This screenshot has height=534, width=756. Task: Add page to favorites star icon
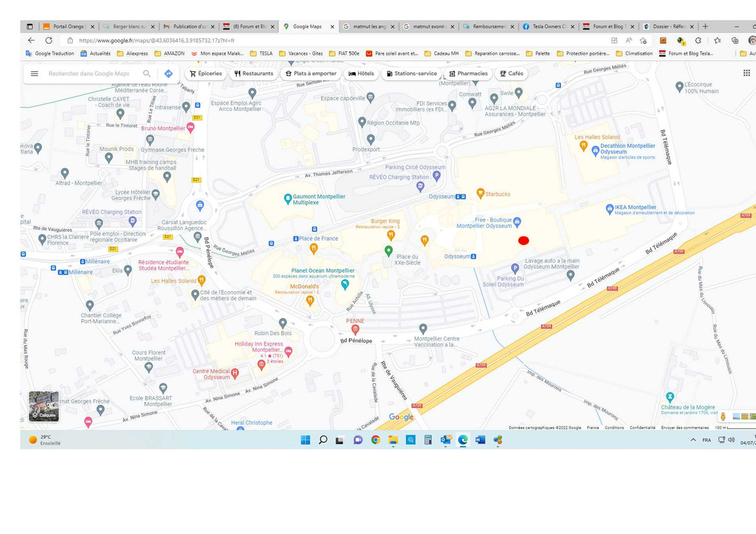tap(642, 41)
